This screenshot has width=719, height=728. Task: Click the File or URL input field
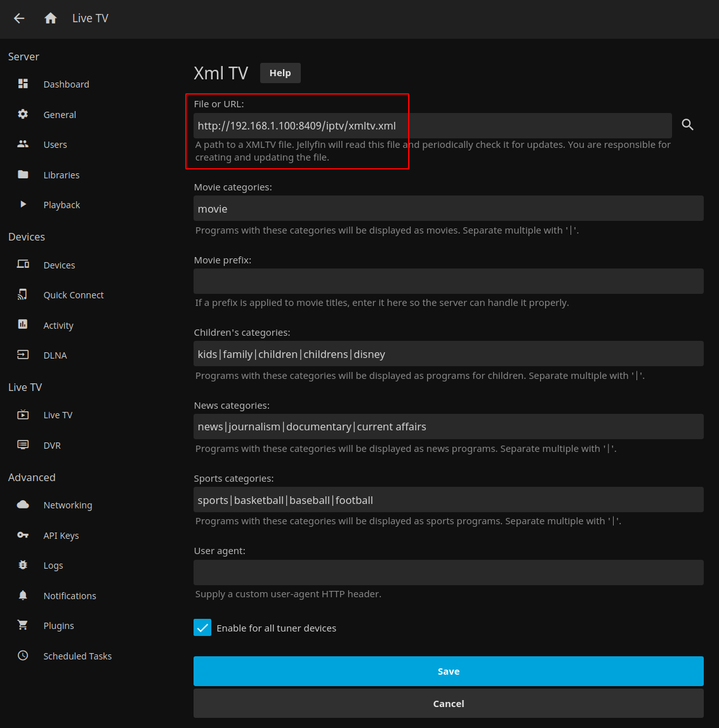[x=432, y=126]
